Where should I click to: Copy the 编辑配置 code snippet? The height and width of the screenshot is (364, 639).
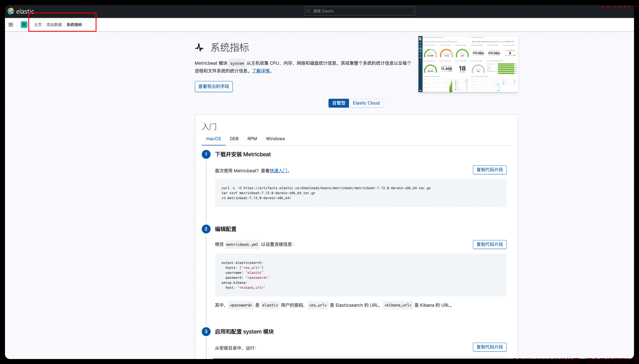(x=489, y=245)
